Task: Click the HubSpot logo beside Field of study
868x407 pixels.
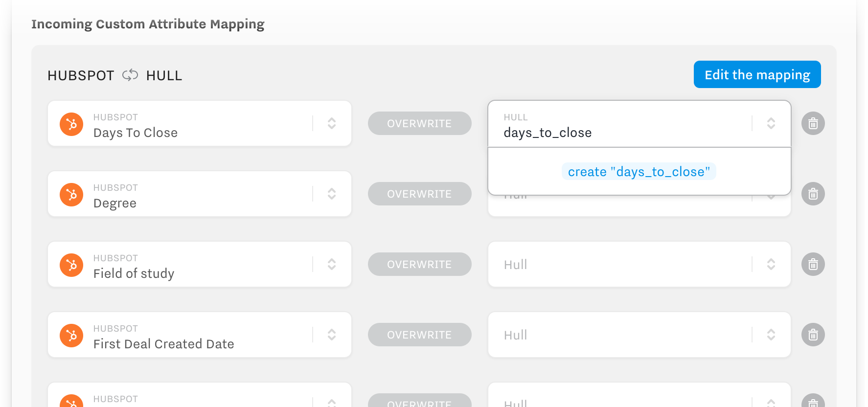Action: pos(71,265)
